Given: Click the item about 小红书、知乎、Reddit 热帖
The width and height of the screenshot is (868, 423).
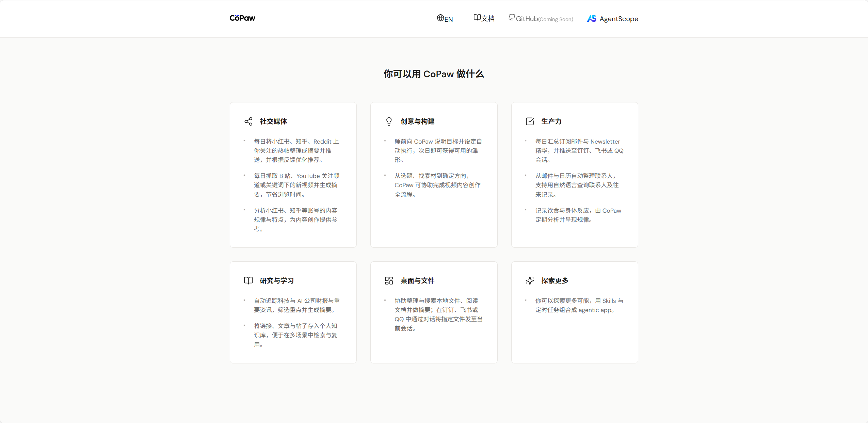Looking at the screenshot, I should pos(296,151).
